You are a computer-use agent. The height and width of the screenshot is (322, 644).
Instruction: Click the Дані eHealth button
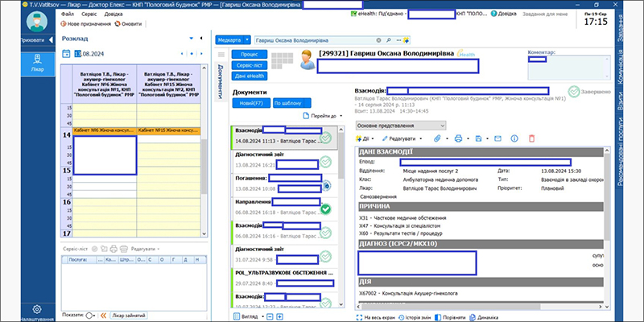250,75
